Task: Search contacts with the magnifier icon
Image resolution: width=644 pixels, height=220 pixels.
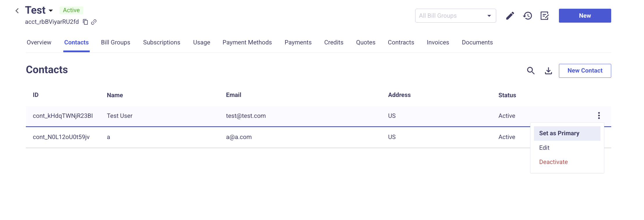Action: [531, 71]
